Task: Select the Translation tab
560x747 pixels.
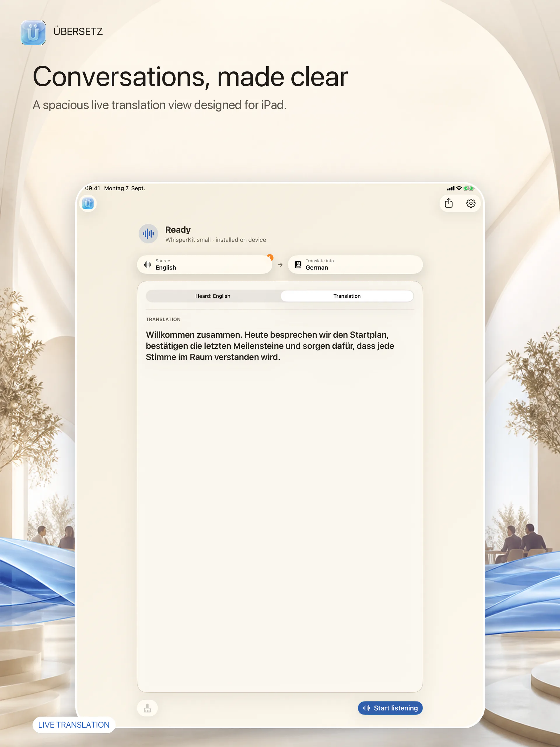Action: tap(347, 296)
